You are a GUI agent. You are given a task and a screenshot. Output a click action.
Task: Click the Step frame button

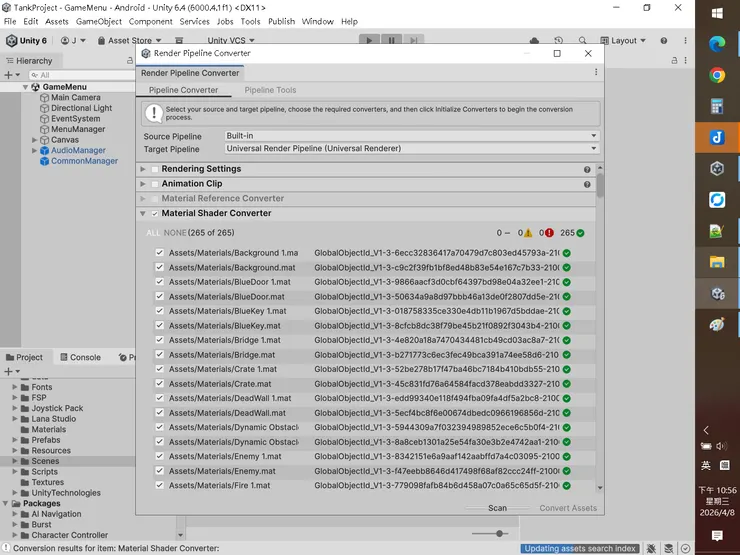(413, 41)
